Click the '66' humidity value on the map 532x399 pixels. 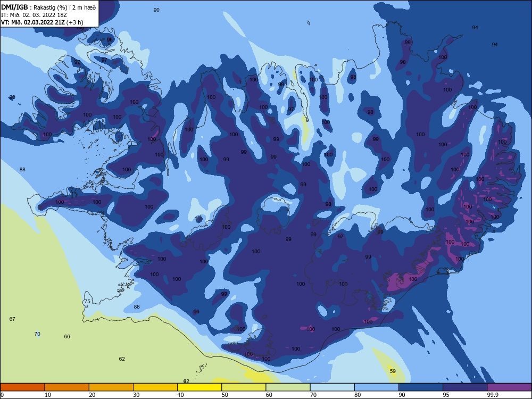point(67,337)
